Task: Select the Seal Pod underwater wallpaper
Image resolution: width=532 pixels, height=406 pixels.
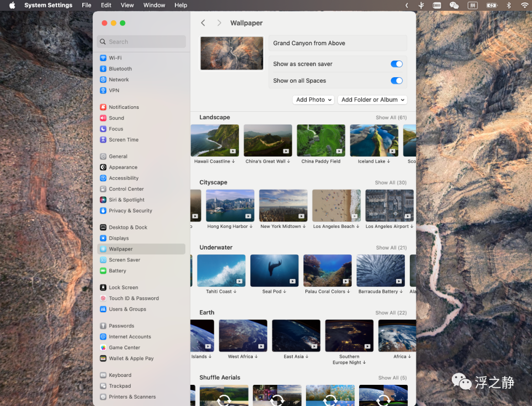Action: 274,271
